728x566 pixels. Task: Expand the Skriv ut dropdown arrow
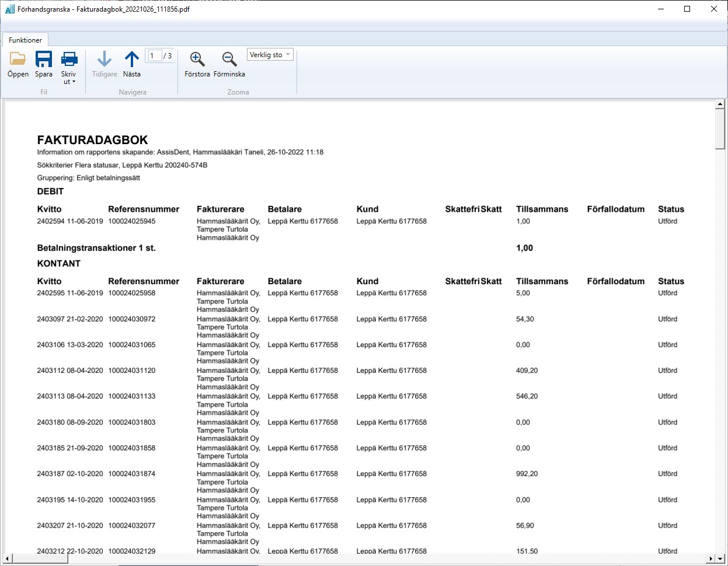[x=69, y=82]
